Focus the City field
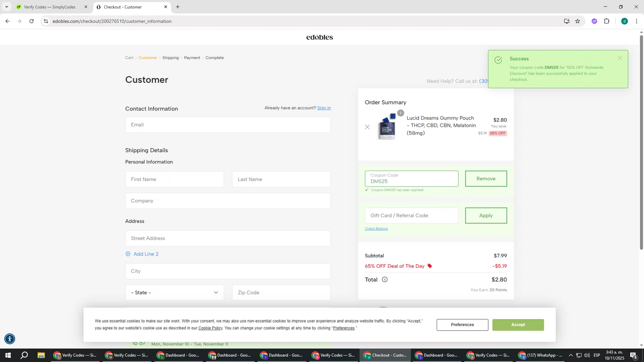 [x=228, y=271]
